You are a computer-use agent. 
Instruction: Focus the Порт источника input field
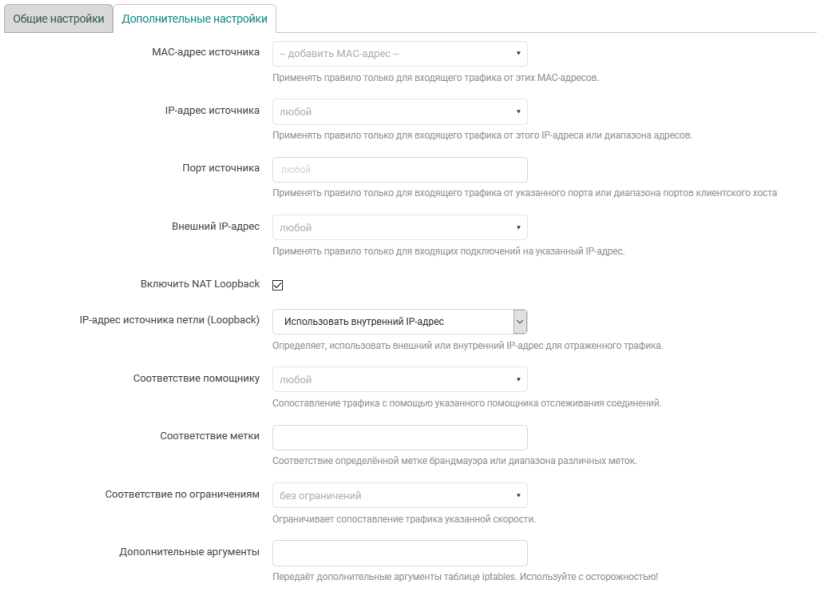tap(399, 170)
